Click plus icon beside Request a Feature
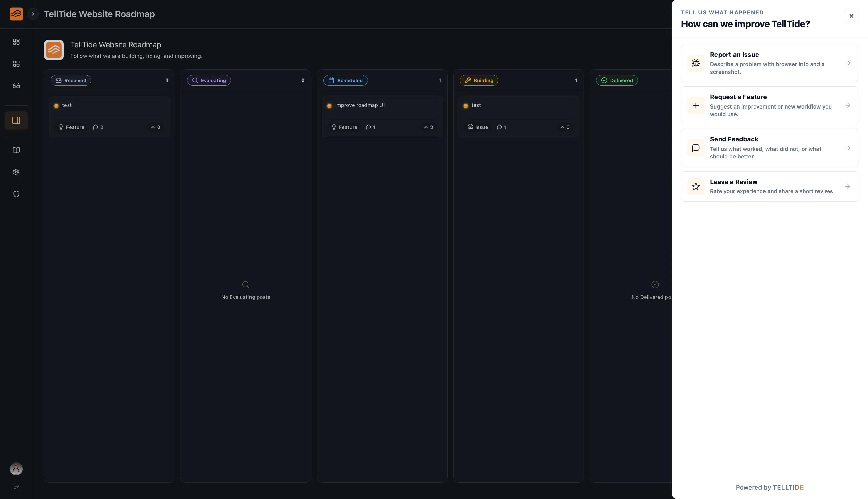 click(x=696, y=105)
